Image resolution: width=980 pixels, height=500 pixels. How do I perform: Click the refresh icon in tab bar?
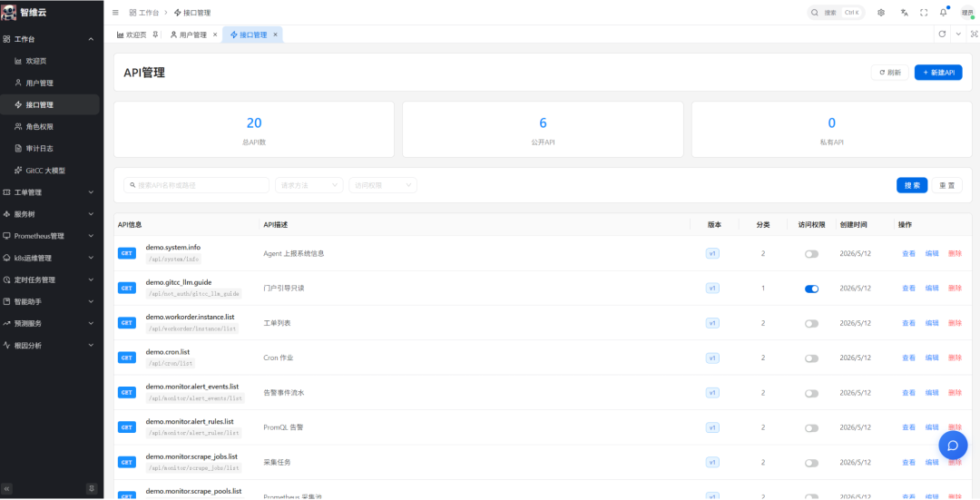coord(942,34)
